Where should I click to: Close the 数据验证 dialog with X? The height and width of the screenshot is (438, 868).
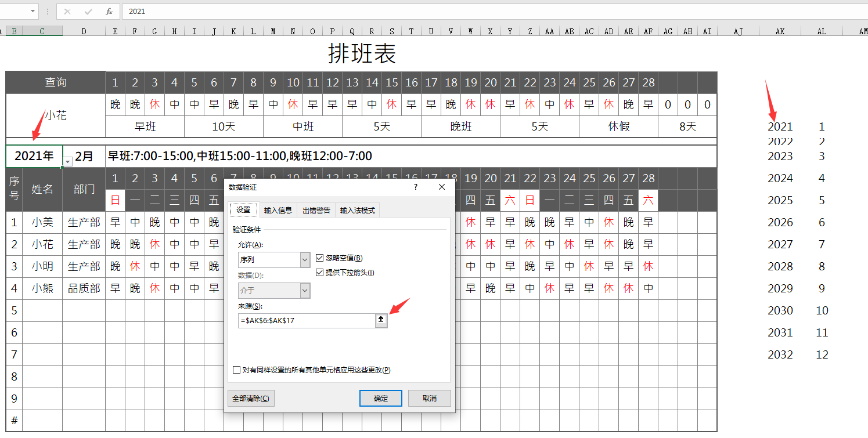pyautogui.click(x=442, y=187)
